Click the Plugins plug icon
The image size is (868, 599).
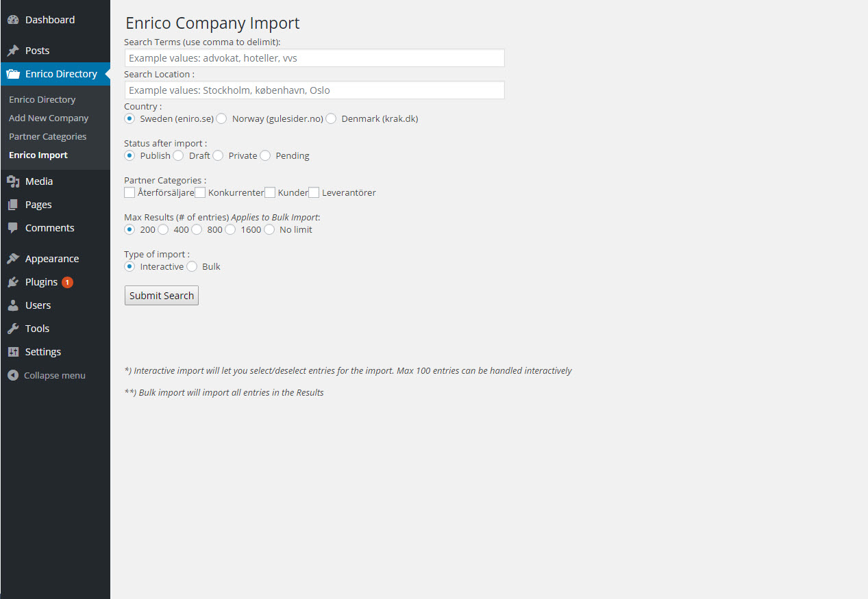[x=13, y=282]
